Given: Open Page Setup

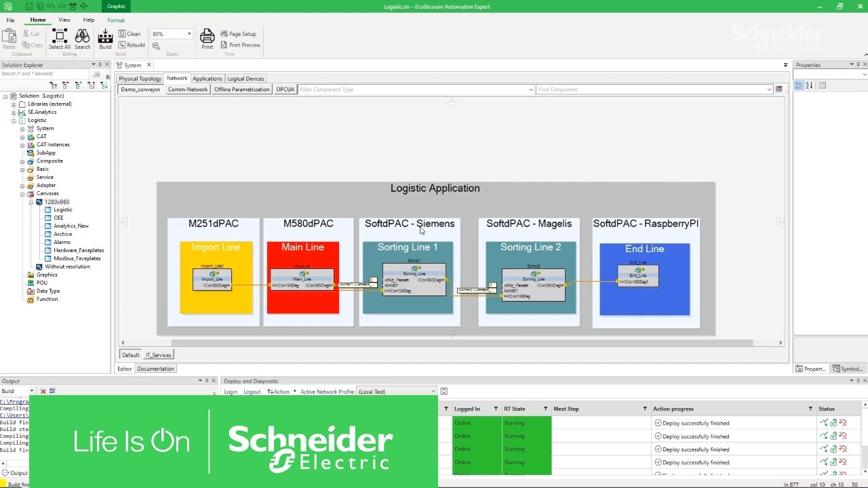Looking at the screenshot, I should (238, 33).
